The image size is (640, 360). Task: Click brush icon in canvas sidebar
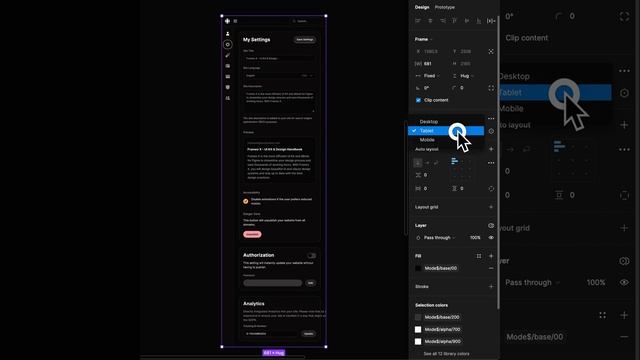click(x=228, y=55)
